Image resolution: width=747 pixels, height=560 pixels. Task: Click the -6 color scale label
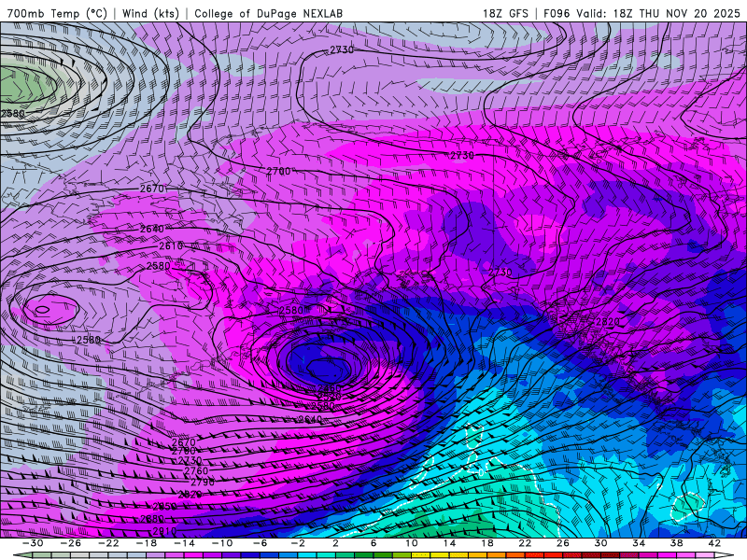point(260,543)
